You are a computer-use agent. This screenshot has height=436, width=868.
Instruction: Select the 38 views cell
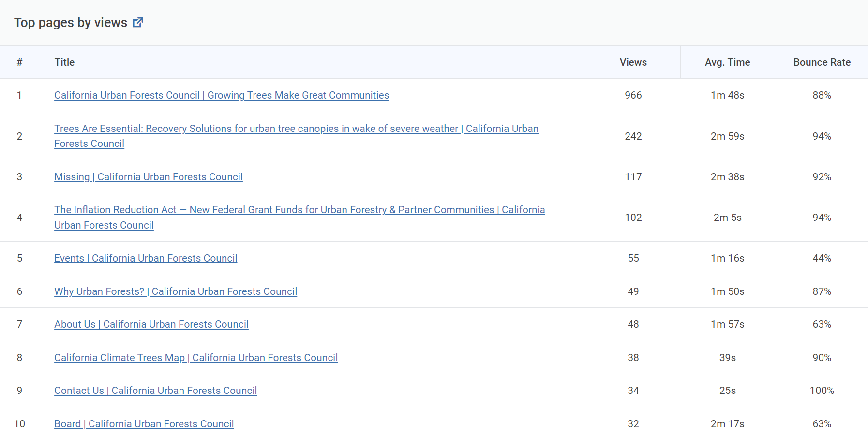(633, 358)
